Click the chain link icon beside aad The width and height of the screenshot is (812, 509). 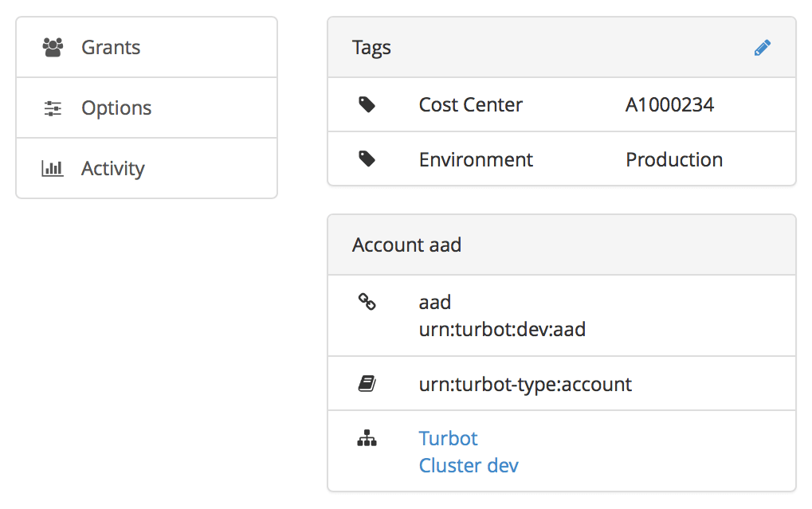[x=367, y=302]
